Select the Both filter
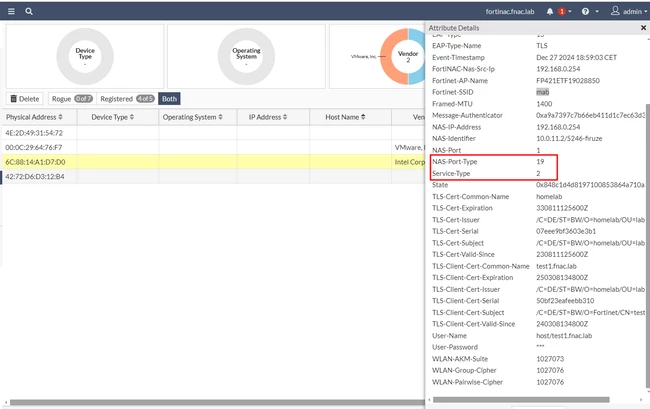The width and height of the screenshot is (650, 409). coord(169,99)
